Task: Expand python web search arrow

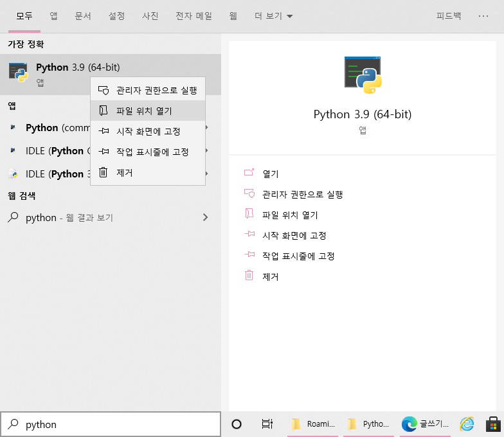Action: 206,217
